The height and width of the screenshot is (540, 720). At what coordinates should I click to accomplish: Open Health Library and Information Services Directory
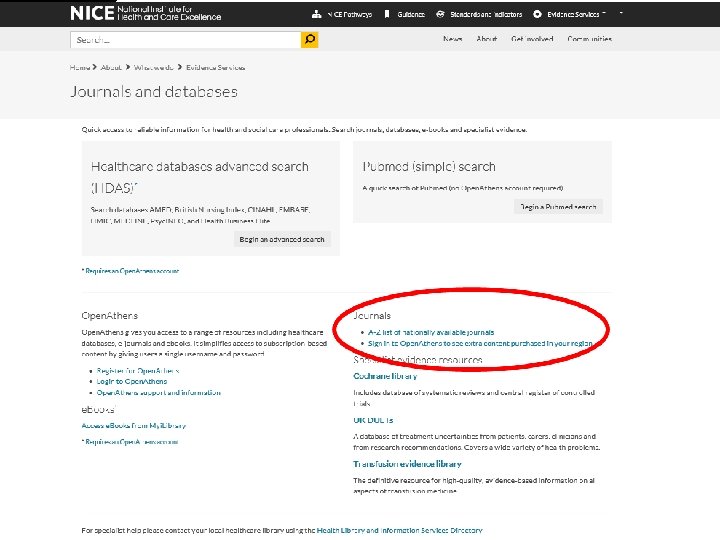pyautogui.click(x=399, y=530)
